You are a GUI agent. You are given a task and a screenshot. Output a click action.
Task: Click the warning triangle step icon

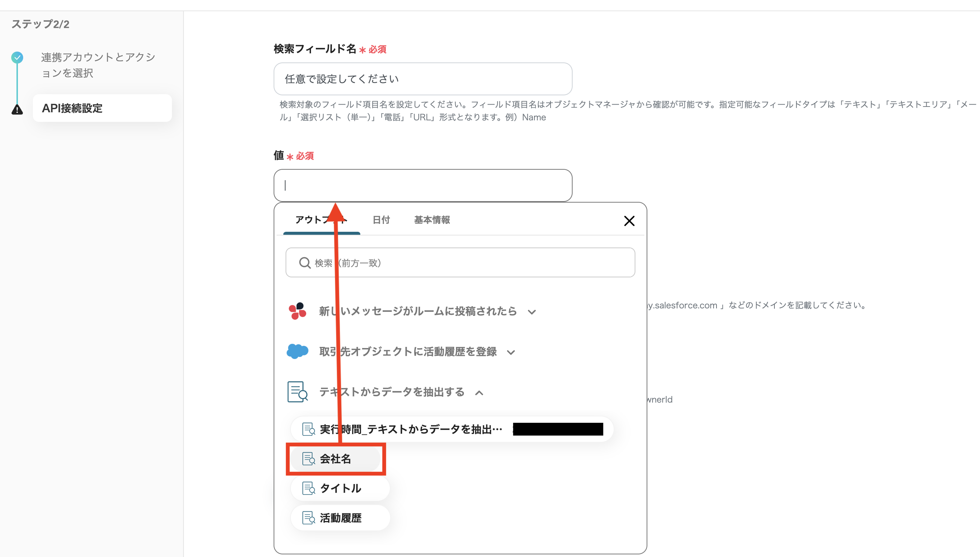17,110
